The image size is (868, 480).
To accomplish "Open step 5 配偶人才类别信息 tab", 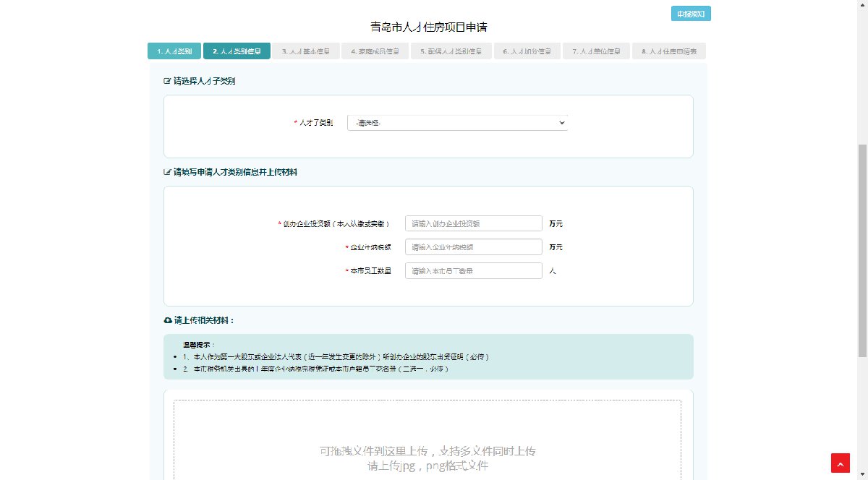I will click(451, 51).
